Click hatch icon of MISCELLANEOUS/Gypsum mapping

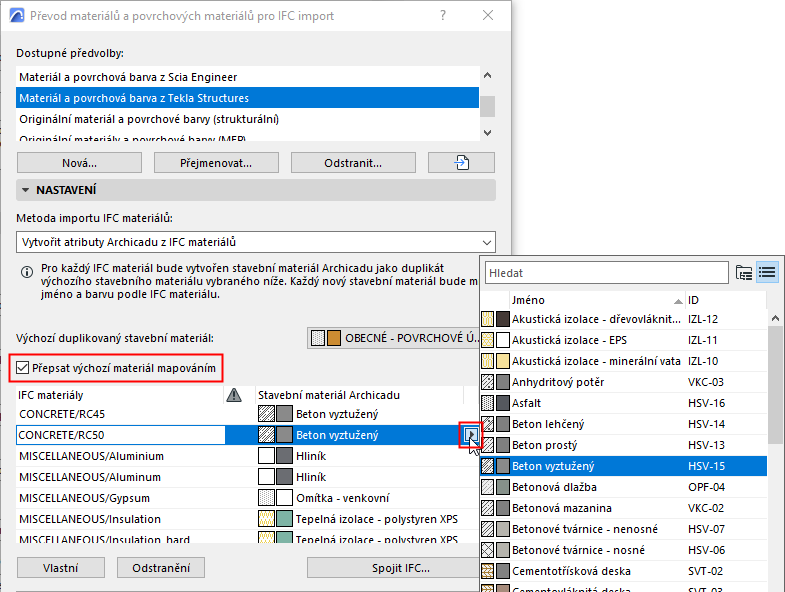[266, 498]
